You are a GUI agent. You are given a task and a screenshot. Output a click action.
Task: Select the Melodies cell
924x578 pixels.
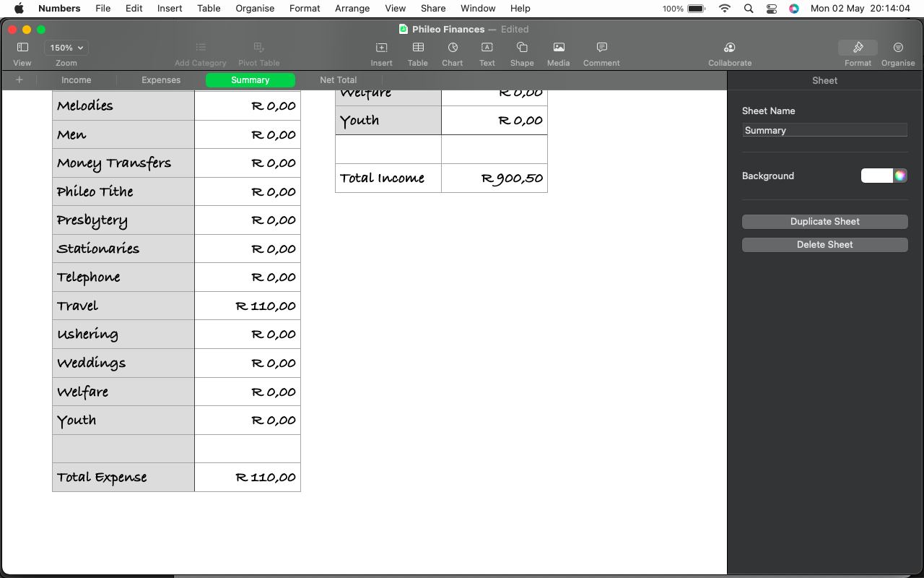coord(123,105)
